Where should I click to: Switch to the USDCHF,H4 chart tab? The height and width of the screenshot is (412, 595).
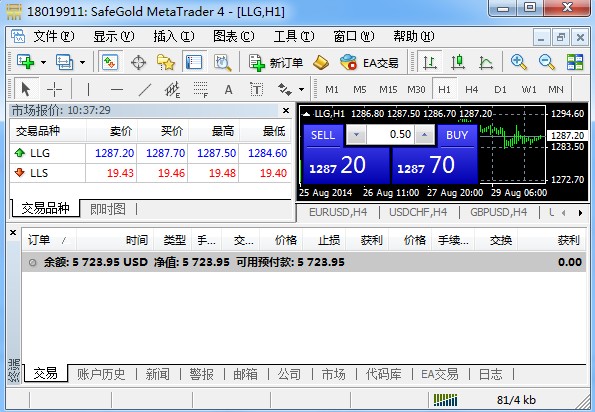418,212
